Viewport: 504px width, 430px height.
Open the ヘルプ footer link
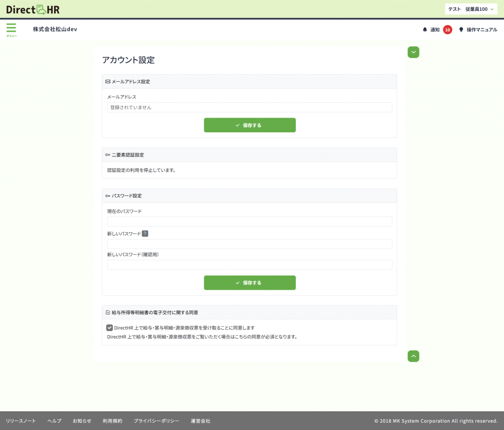coord(54,421)
